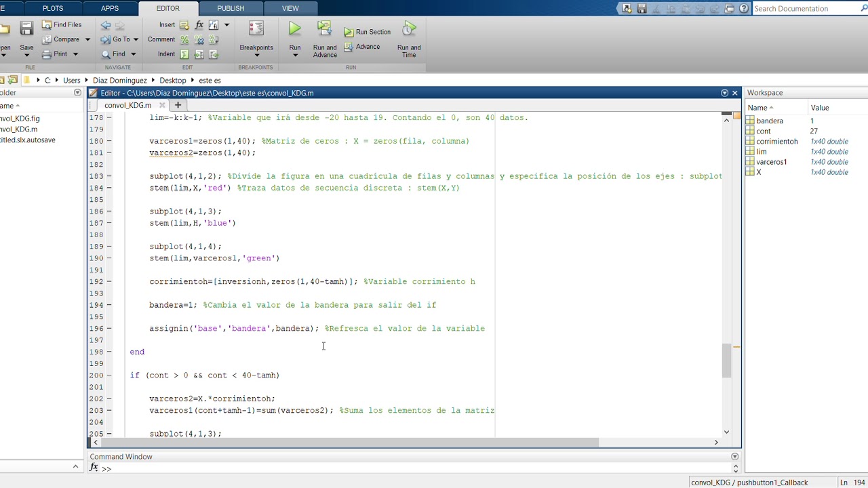Expand the Breakpoints dropdown arrow

(x=256, y=56)
